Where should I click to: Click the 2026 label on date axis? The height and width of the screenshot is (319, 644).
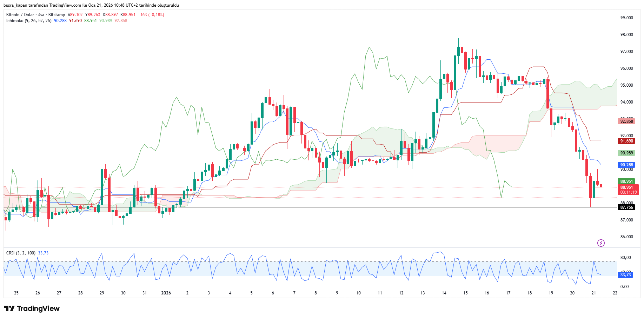[x=166, y=293]
